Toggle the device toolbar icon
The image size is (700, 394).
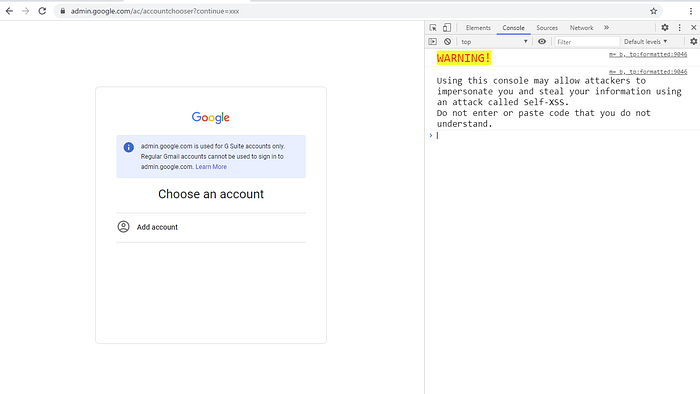click(447, 28)
